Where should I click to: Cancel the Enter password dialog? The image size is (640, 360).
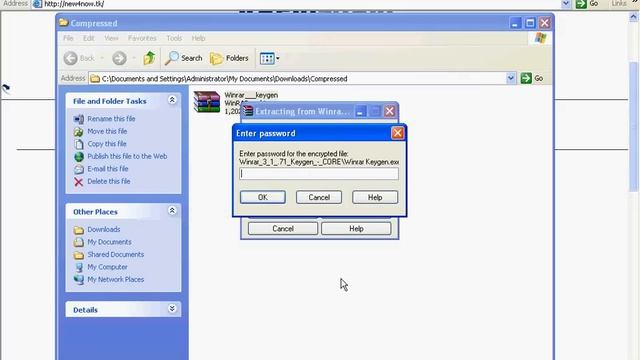[319, 197]
